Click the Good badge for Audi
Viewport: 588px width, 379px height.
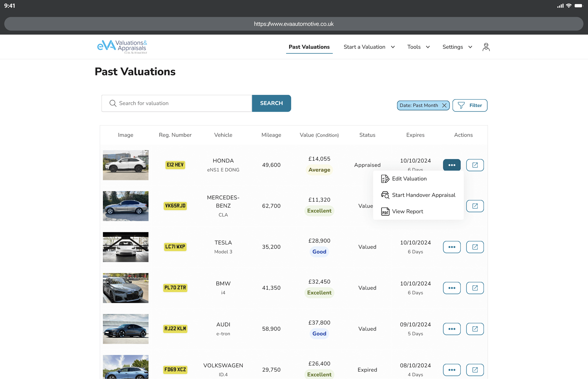319,333
